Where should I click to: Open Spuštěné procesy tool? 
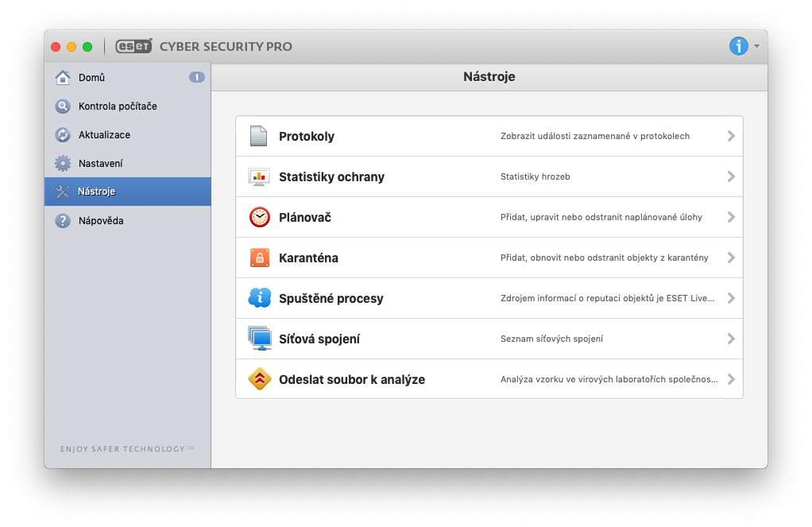tap(331, 298)
